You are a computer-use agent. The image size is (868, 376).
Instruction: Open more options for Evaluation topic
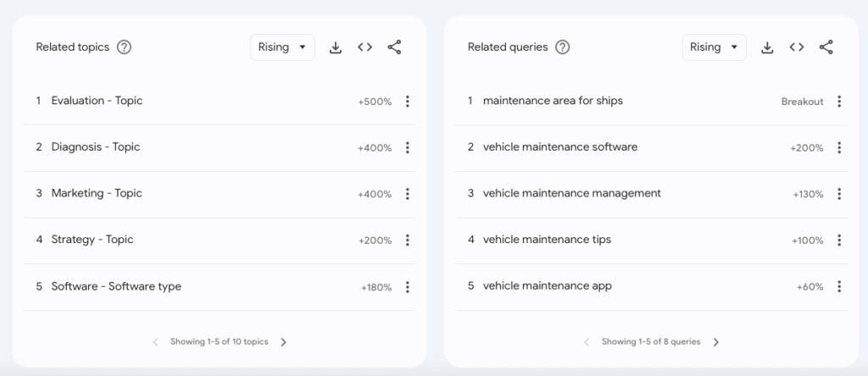(x=407, y=102)
